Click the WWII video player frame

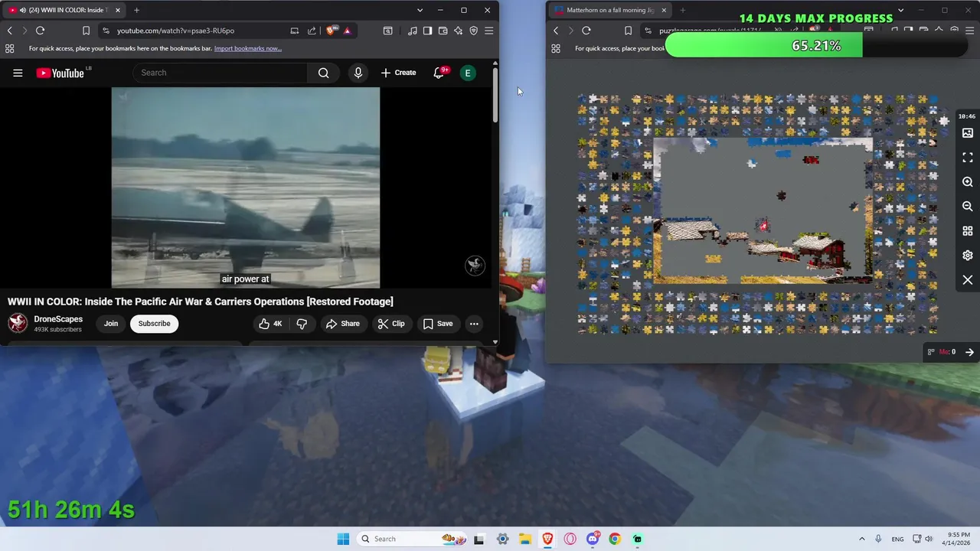point(246,187)
